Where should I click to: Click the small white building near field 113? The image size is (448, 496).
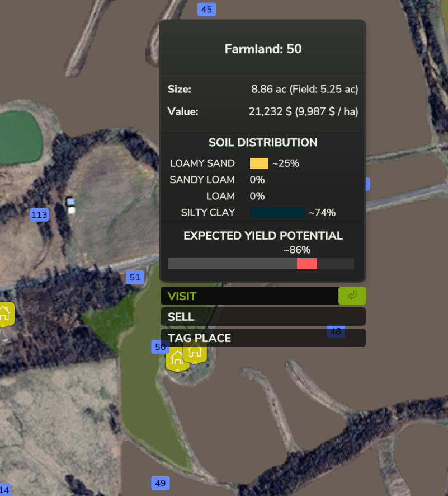click(71, 205)
